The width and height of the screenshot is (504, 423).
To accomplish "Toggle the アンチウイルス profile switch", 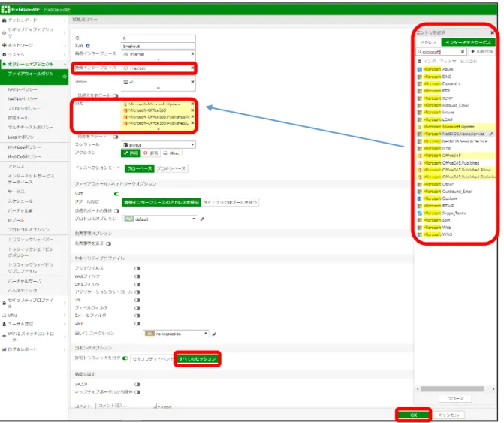I will tap(137, 268).
